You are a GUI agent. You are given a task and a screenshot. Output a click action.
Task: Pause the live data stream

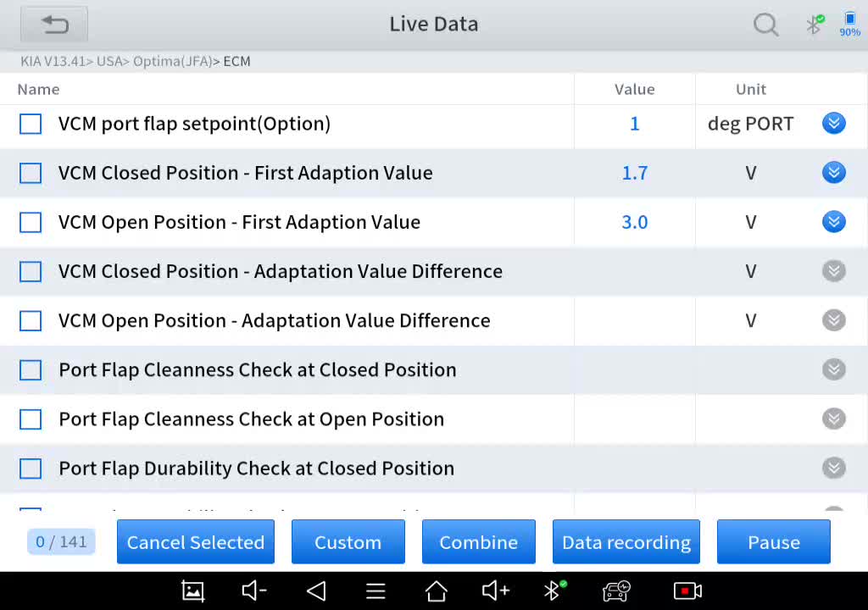pyautogui.click(x=774, y=542)
